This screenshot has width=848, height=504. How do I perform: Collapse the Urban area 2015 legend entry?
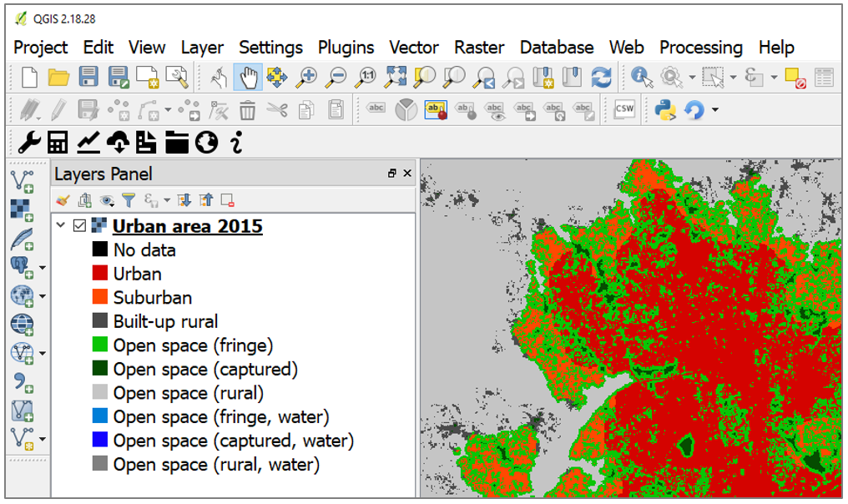[x=58, y=225]
